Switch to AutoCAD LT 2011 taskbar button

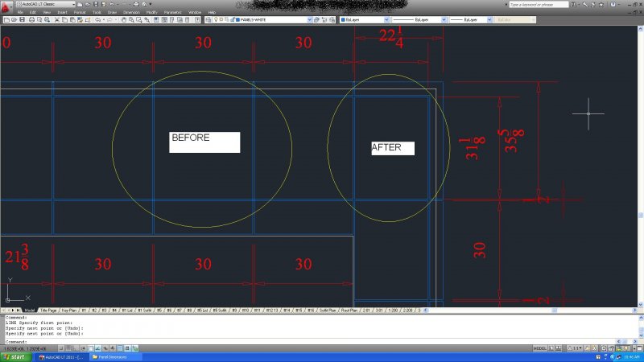(x=61, y=357)
